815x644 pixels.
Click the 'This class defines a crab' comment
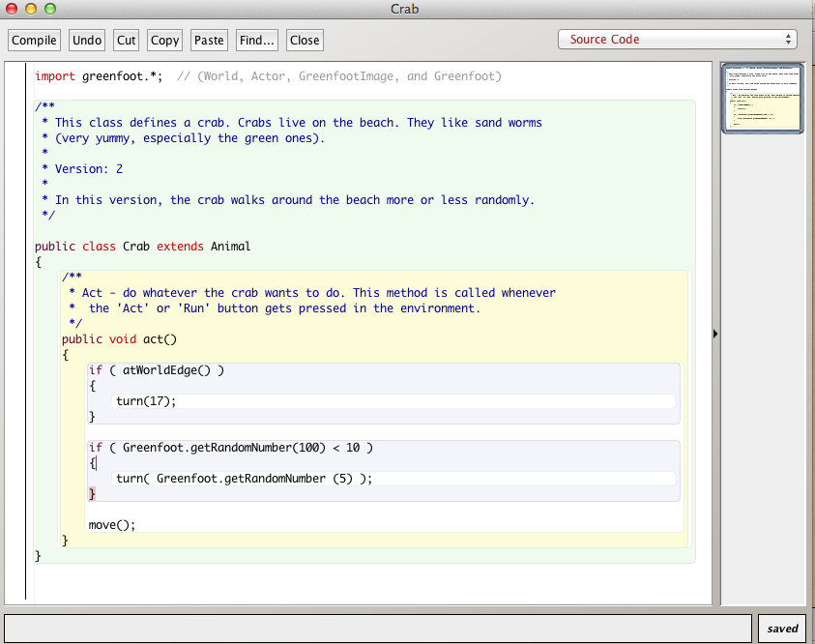click(292, 123)
